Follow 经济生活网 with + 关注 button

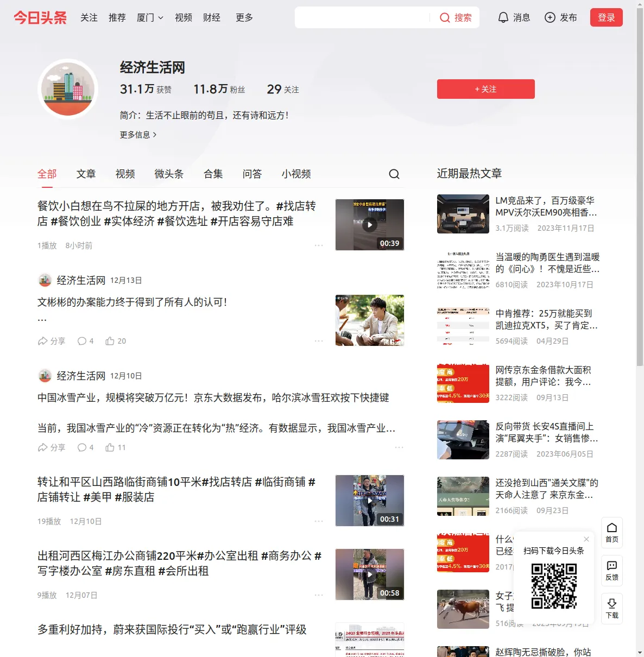(486, 89)
